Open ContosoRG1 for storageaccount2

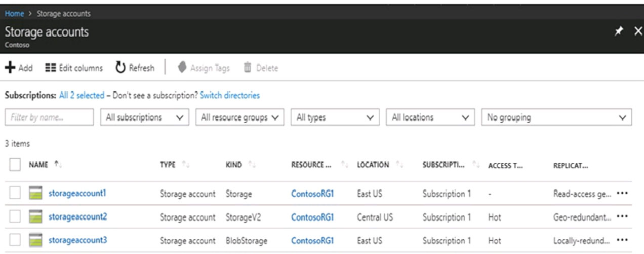coord(312,217)
